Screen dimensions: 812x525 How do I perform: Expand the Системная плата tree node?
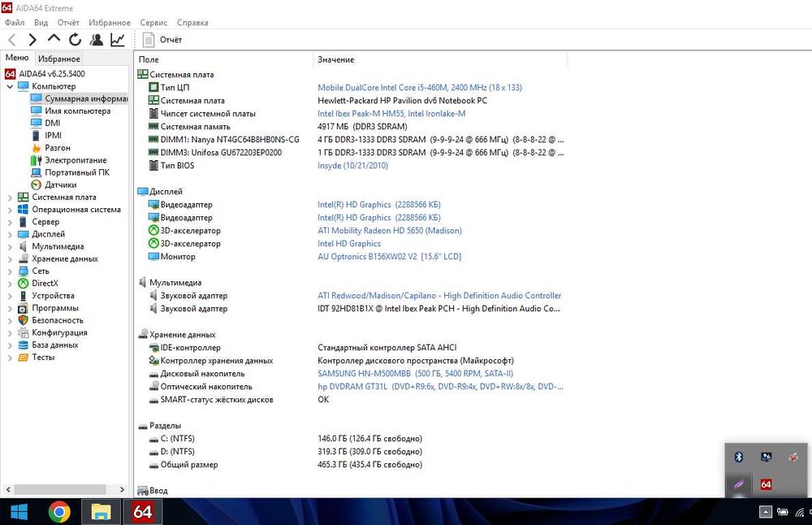tap(10, 197)
